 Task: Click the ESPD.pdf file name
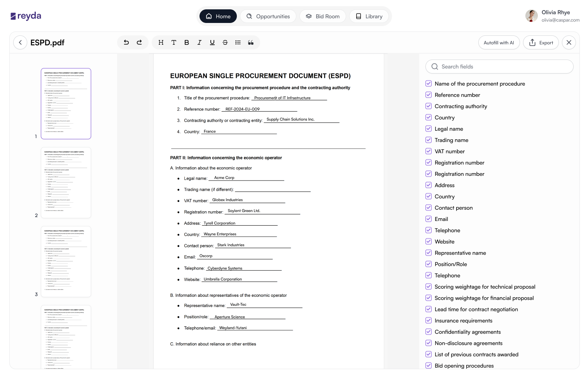[x=47, y=43]
